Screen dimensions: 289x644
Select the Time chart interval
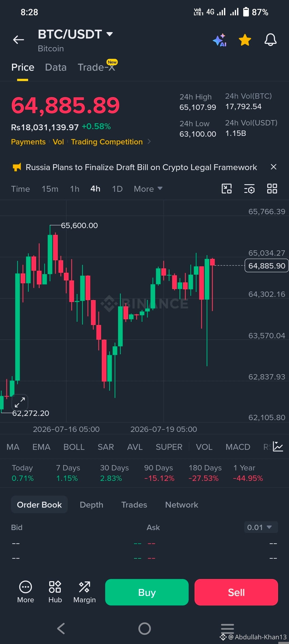point(20,189)
